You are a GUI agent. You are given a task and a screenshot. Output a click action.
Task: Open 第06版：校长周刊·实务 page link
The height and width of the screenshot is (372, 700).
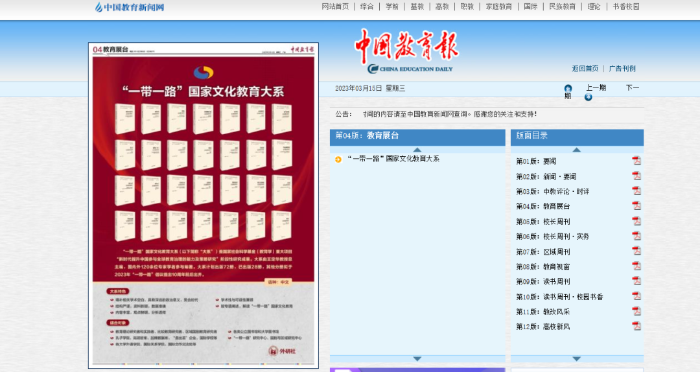553,236
